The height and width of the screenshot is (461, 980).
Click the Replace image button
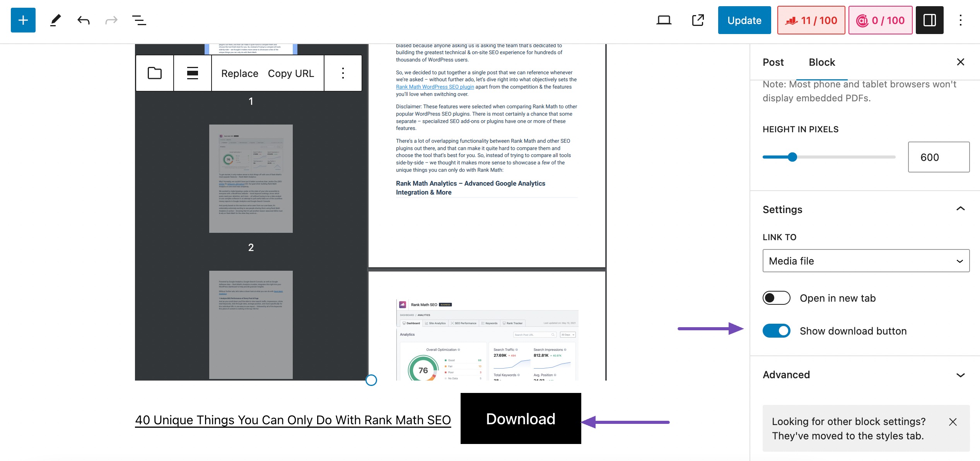tap(239, 72)
